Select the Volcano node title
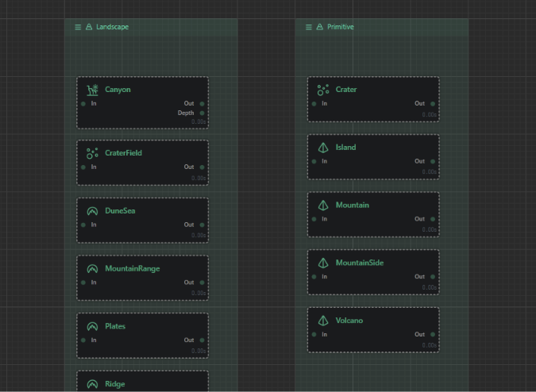 point(349,321)
